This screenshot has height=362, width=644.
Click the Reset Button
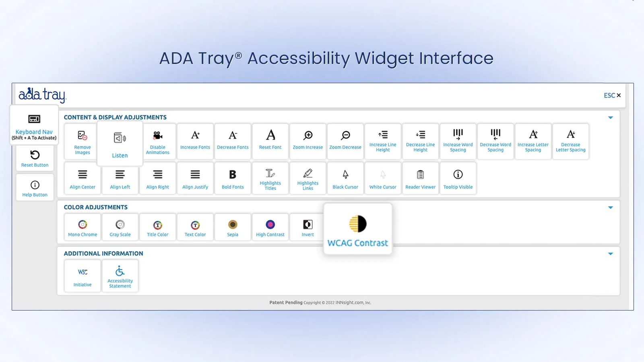(35, 158)
